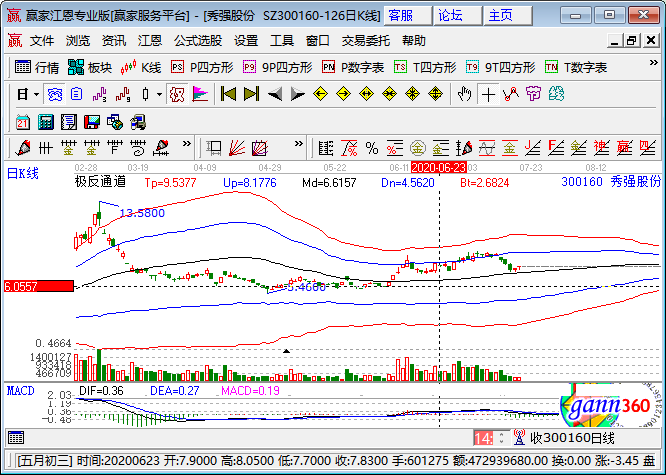The height and width of the screenshot is (475, 666).
Task: Open the 浏览 menu
Action: coord(78,41)
